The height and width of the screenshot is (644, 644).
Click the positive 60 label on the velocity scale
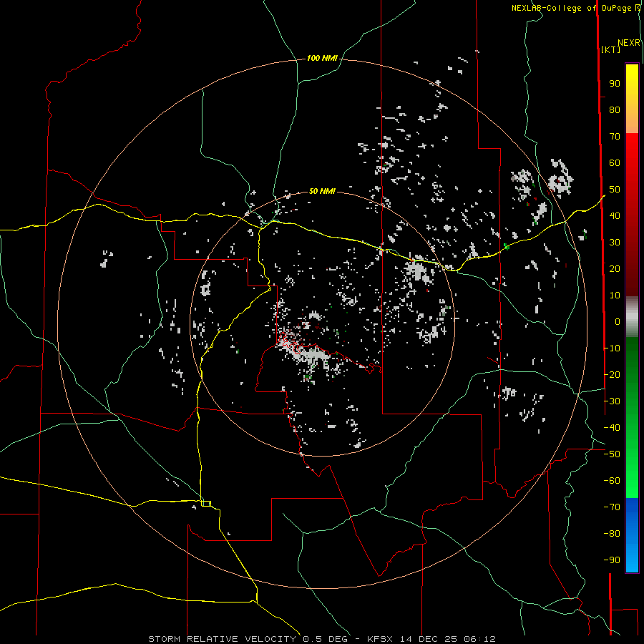coord(615,163)
